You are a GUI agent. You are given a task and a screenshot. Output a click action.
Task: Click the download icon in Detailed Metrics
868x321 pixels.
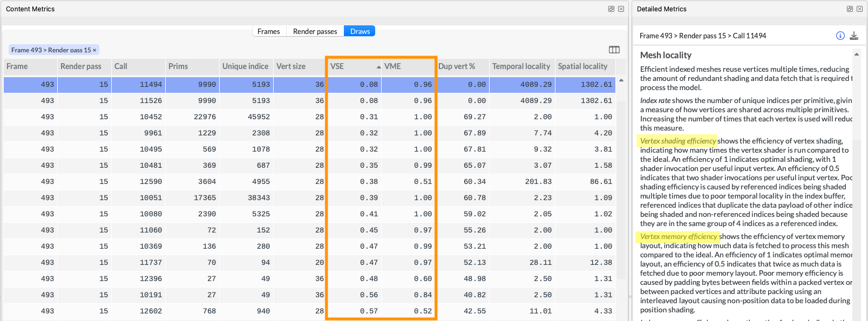click(x=854, y=36)
